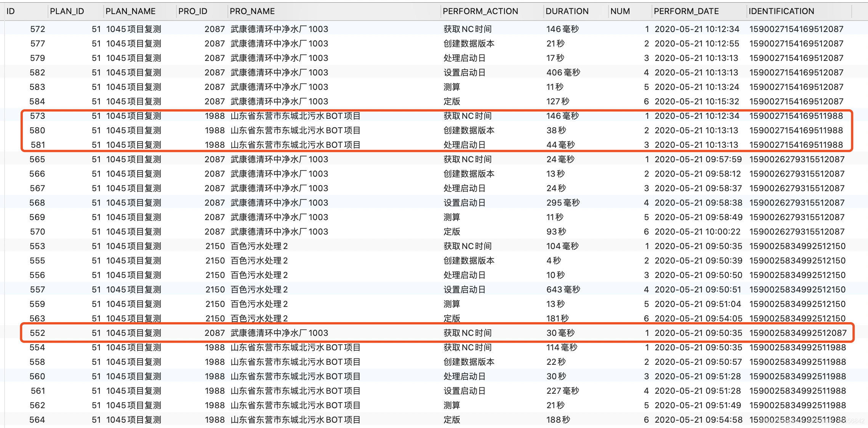Click the PRO_ID column header
The width and height of the screenshot is (868, 428).
(x=193, y=11)
